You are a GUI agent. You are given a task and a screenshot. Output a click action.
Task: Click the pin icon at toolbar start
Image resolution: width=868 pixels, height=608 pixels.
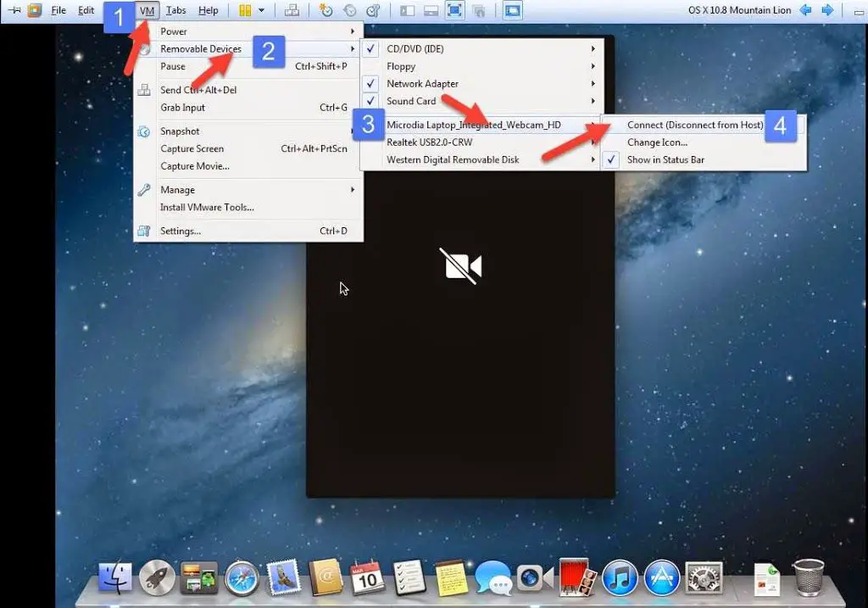[x=15, y=10]
